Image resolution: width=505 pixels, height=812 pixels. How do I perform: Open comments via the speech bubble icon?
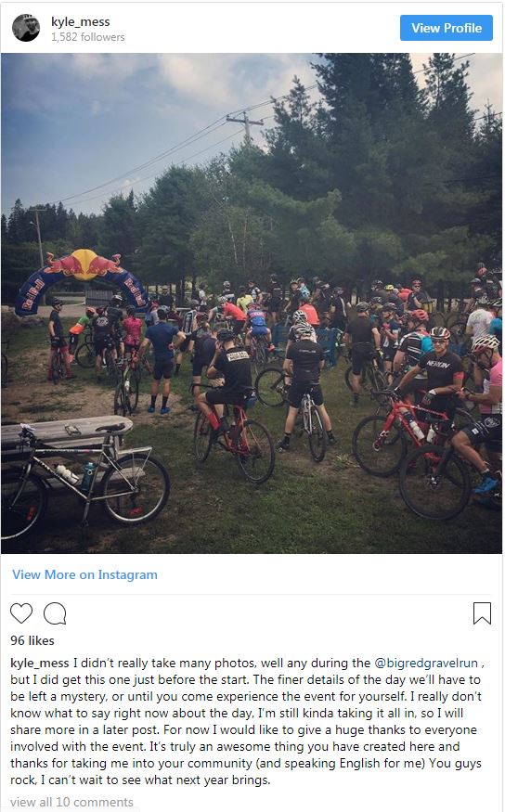55,613
